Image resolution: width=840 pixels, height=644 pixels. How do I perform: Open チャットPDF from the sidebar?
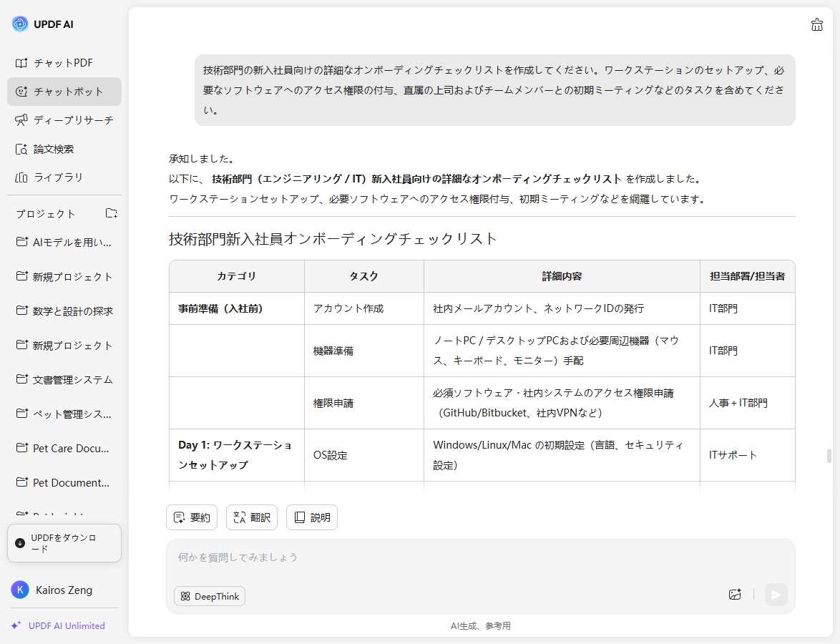coord(64,63)
